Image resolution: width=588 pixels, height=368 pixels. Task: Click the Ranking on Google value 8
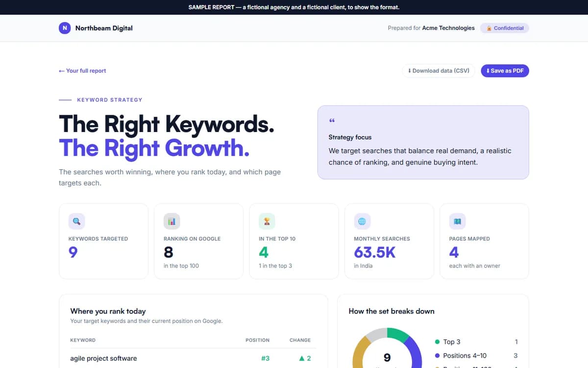[x=169, y=252]
